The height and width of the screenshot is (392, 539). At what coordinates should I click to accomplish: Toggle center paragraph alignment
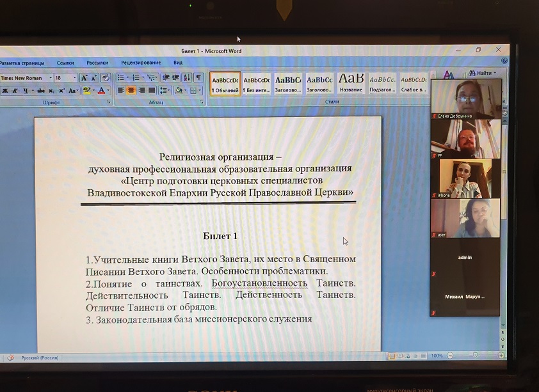click(x=131, y=91)
